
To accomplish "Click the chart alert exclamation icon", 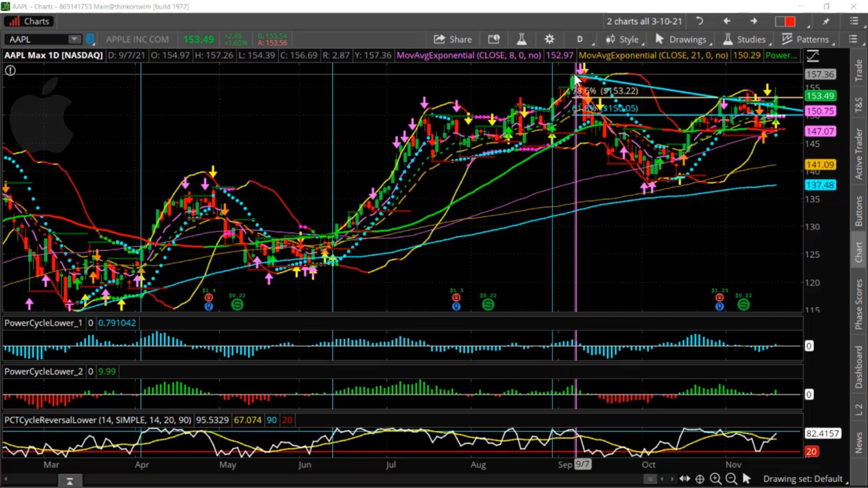I will coord(10,70).
